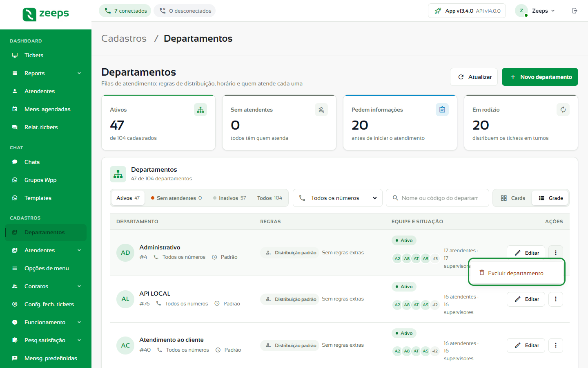Click Editar for the Administrativo department

click(526, 253)
